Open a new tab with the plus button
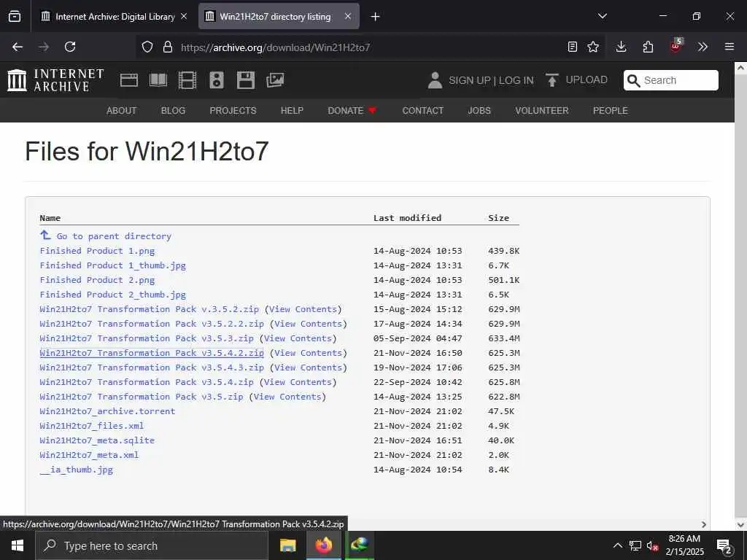This screenshot has width=747, height=560. point(376,17)
